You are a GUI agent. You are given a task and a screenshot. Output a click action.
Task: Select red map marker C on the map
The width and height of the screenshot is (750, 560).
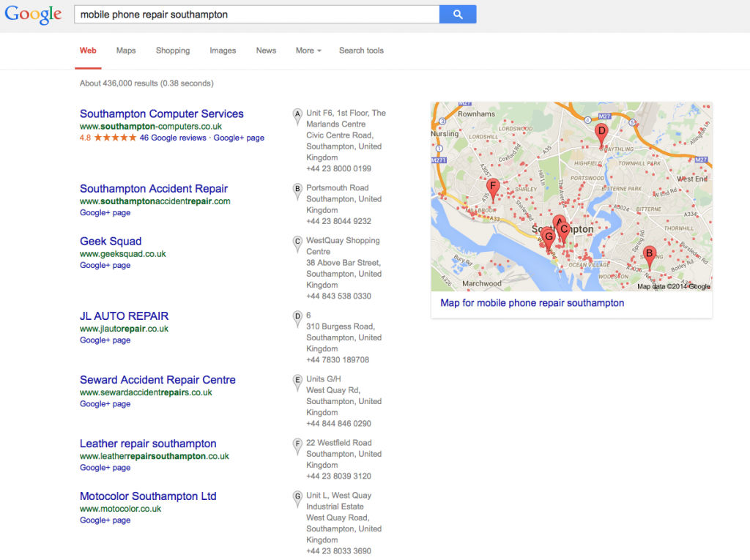565,232
